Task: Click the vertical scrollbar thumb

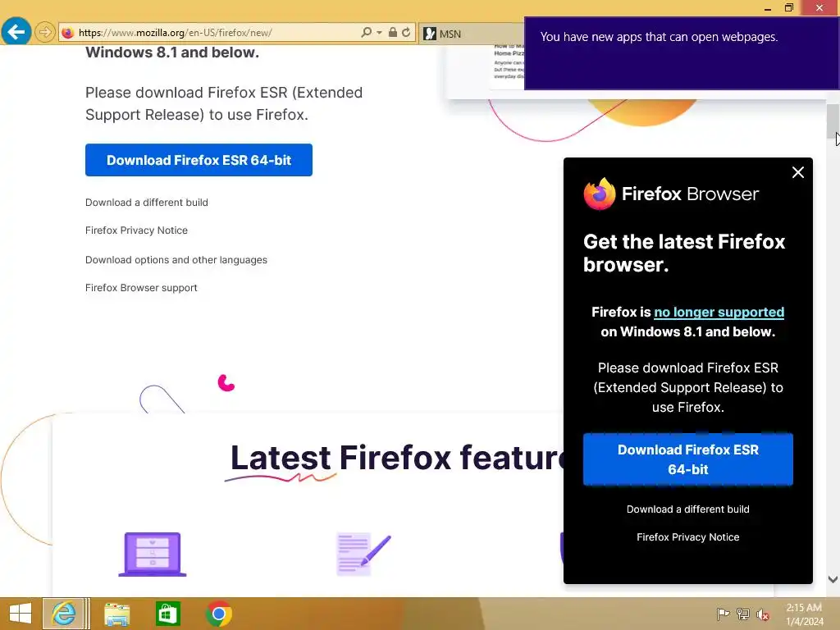Action: click(833, 121)
